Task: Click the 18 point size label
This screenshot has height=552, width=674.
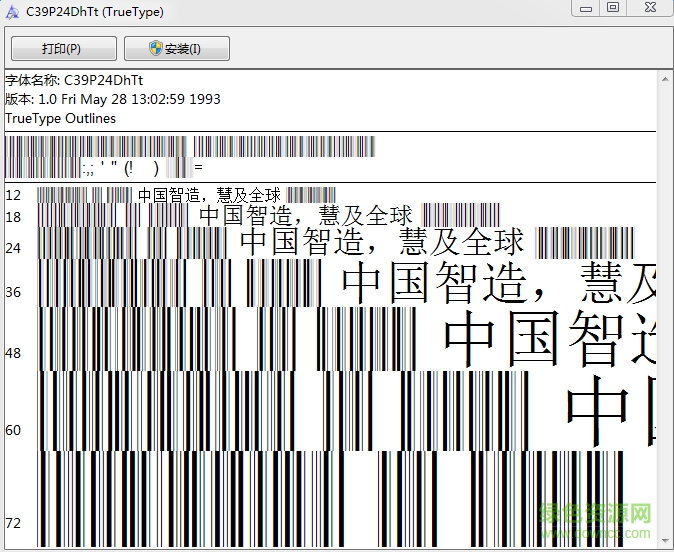Action: click(x=13, y=217)
